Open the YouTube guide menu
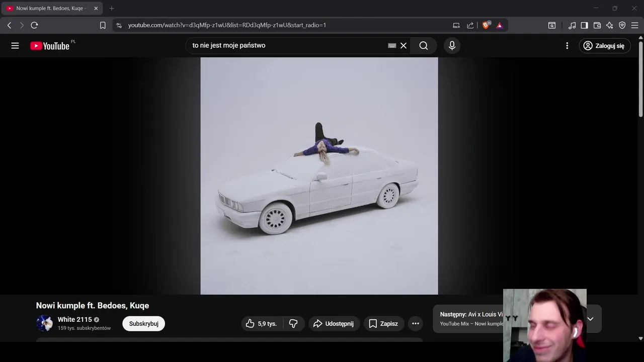644x362 pixels. tap(15, 46)
